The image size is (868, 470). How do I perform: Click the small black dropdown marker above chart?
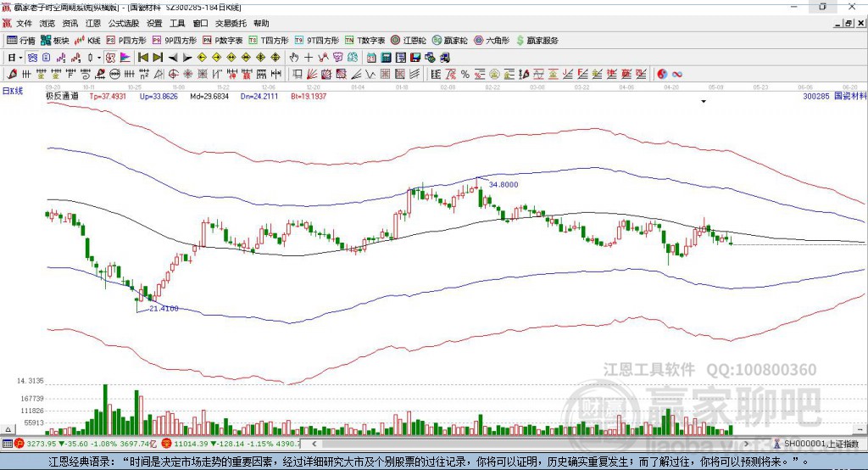pos(704,102)
